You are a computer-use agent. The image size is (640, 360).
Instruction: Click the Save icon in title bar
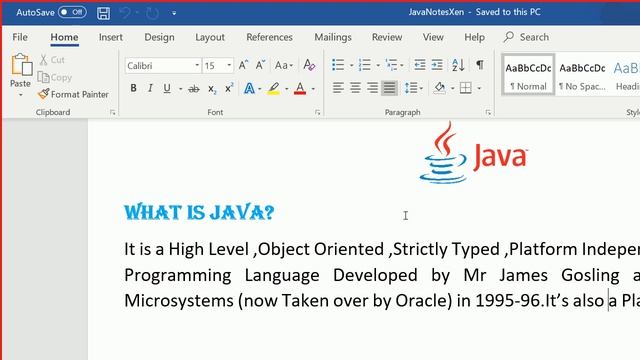(103, 13)
